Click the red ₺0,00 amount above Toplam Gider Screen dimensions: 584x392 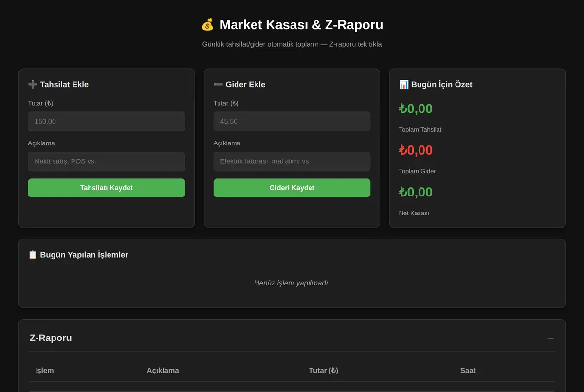click(416, 150)
